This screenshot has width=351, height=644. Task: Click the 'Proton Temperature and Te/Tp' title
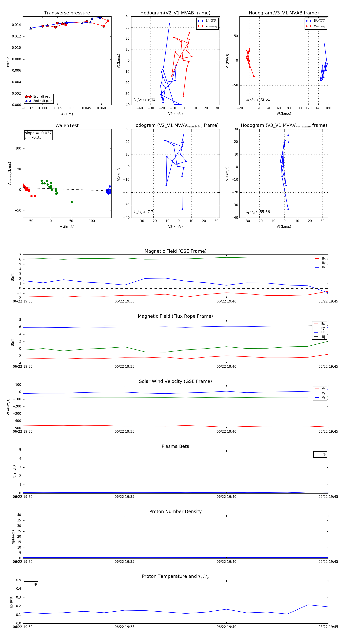click(175, 576)
